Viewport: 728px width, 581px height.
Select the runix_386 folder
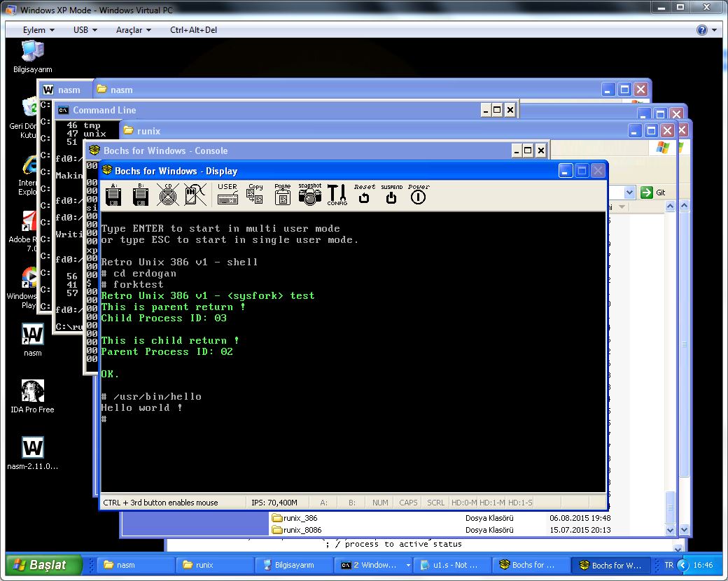click(x=295, y=518)
